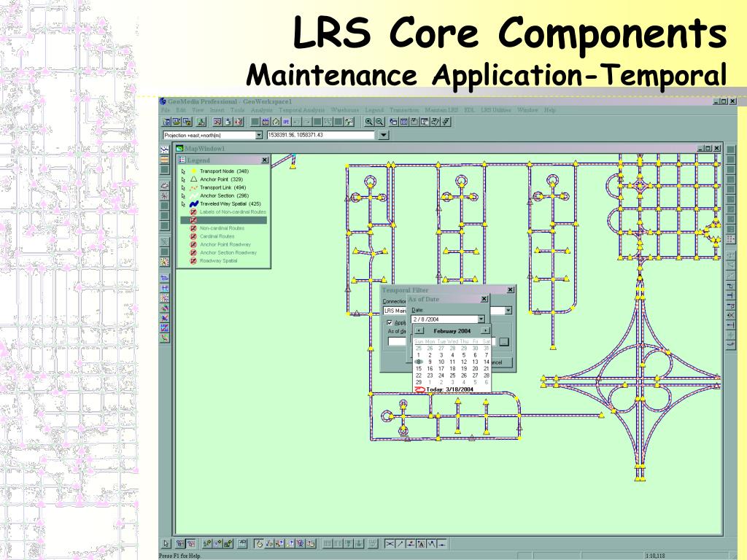Click the text 'A' placement tool icon
Viewport: 747px width, 560px height.
pyautogui.click(x=421, y=543)
